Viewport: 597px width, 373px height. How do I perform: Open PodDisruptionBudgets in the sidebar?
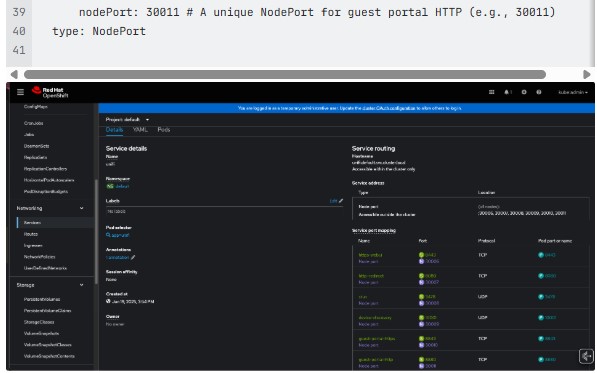pyautogui.click(x=46, y=192)
